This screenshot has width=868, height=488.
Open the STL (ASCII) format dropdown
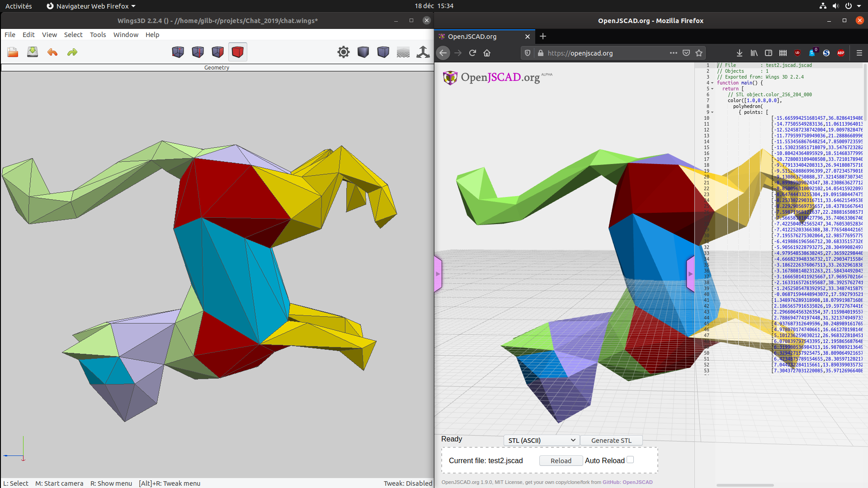(x=541, y=440)
